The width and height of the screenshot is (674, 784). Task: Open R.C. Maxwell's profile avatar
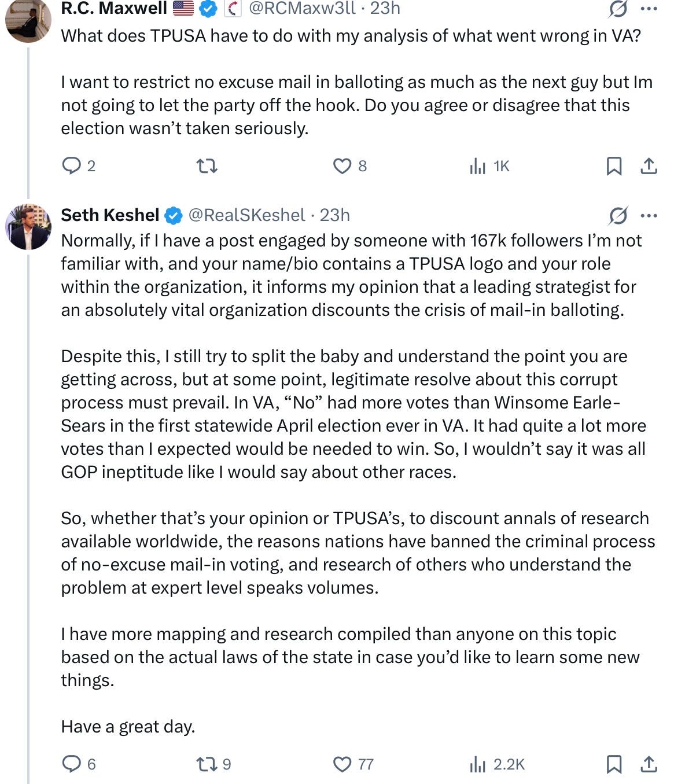pos(28,20)
